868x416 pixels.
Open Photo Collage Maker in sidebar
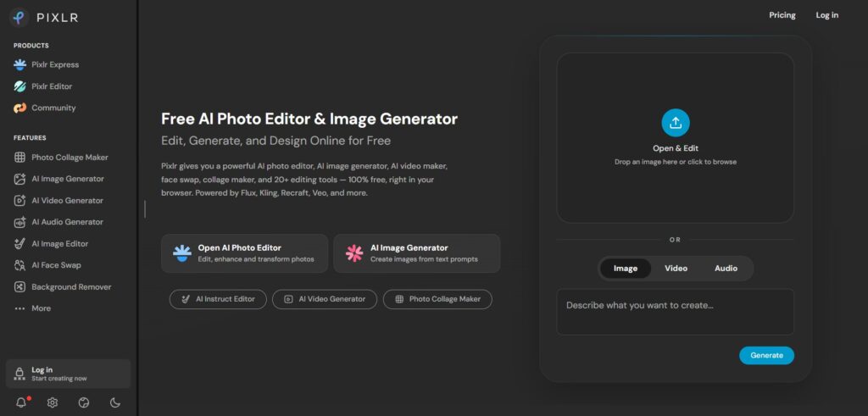click(61, 158)
